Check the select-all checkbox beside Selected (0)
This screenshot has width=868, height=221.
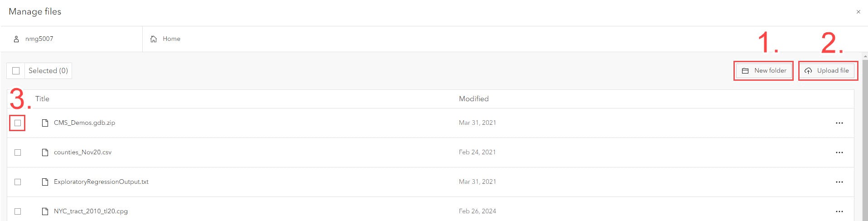pyautogui.click(x=16, y=71)
